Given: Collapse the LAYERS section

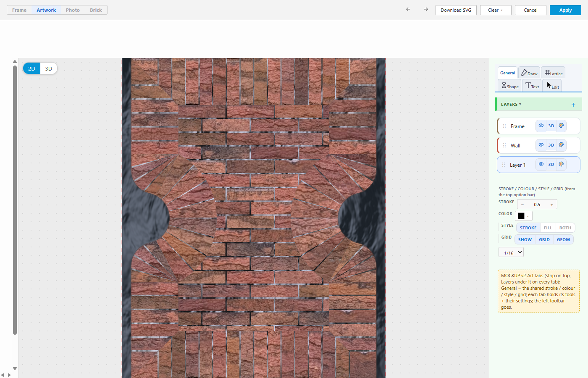Looking at the screenshot, I should [x=511, y=105].
